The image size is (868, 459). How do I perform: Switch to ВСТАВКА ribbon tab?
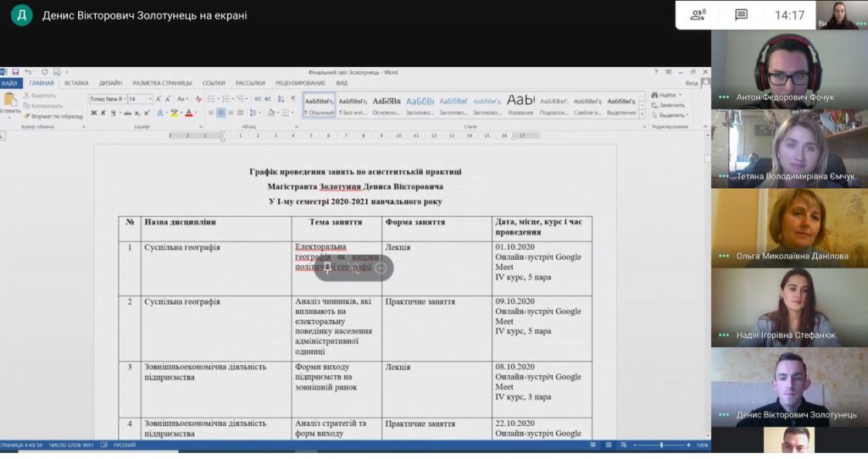[x=76, y=84]
